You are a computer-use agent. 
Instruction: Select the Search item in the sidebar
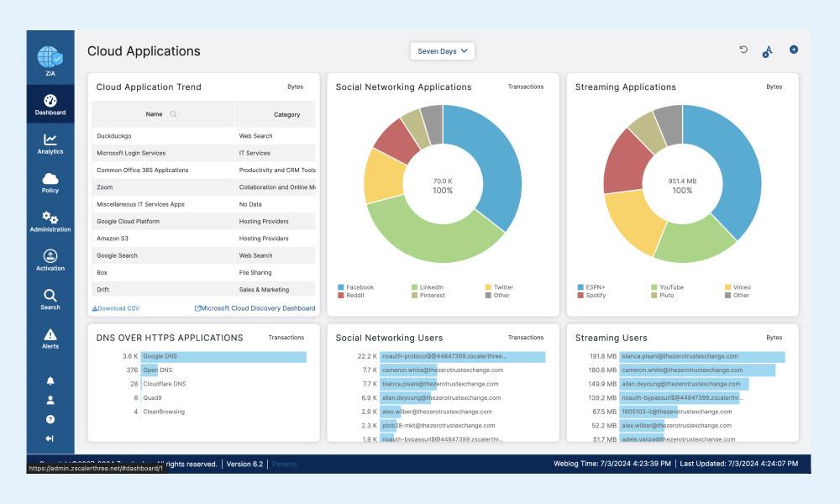(50, 299)
